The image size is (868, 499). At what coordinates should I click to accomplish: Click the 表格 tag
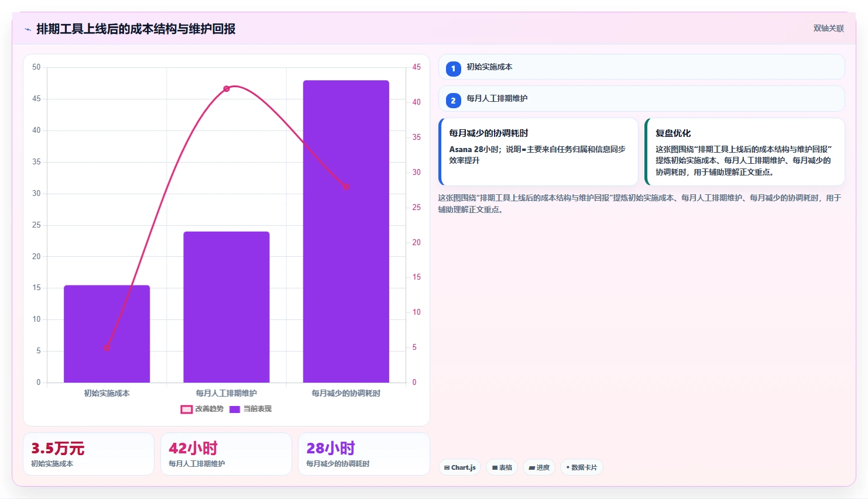tap(502, 467)
